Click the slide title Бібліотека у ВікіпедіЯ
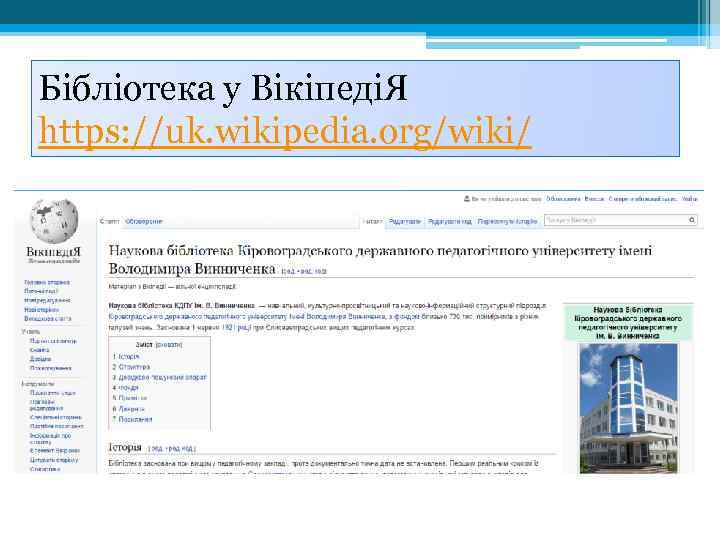The height and width of the screenshot is (540, 720). [223, 88]
